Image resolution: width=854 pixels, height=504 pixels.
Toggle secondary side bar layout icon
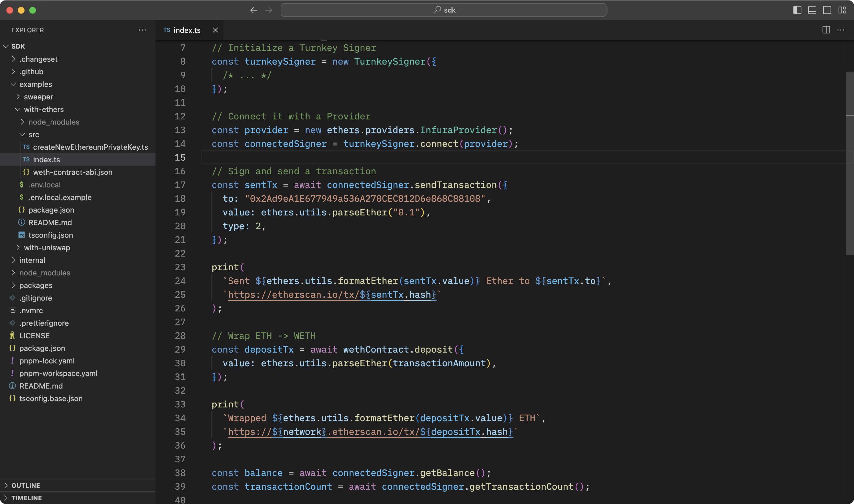(827, 10)
